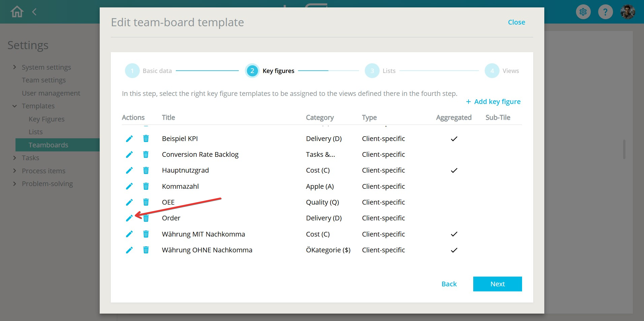Expand the Problem-solving section
644x321 pixels.
click(14, 184)
